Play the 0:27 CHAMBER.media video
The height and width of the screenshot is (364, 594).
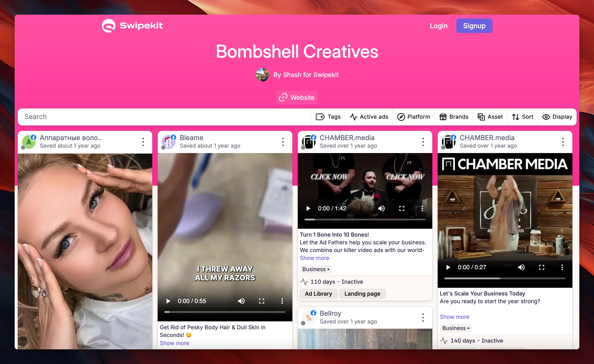[x=448, y=267]
